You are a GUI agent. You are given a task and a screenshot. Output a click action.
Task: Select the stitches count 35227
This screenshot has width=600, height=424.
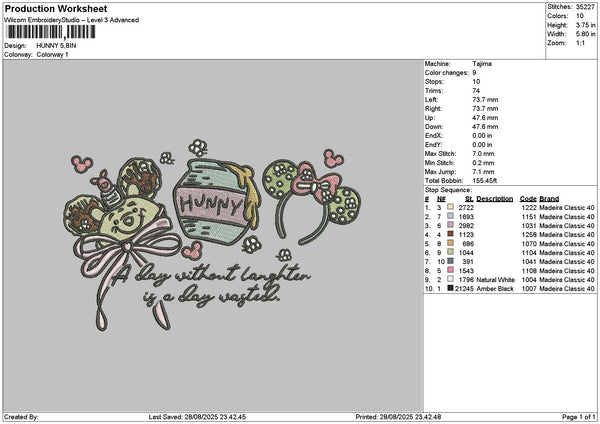[585, 7]
